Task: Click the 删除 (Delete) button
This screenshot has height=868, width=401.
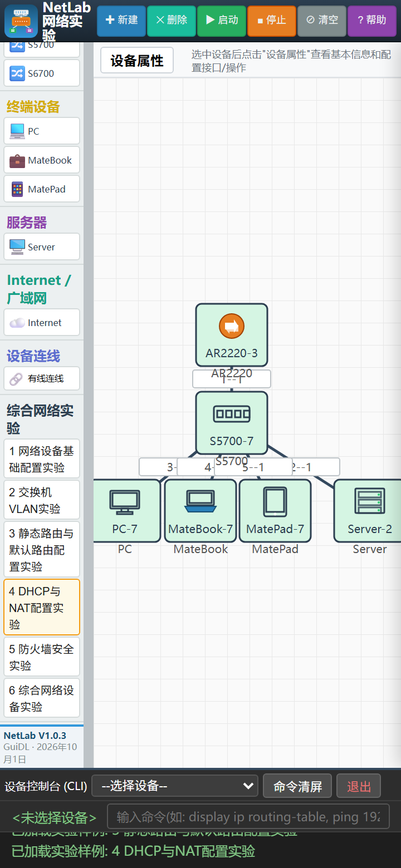Action: (x=172, y=21)
